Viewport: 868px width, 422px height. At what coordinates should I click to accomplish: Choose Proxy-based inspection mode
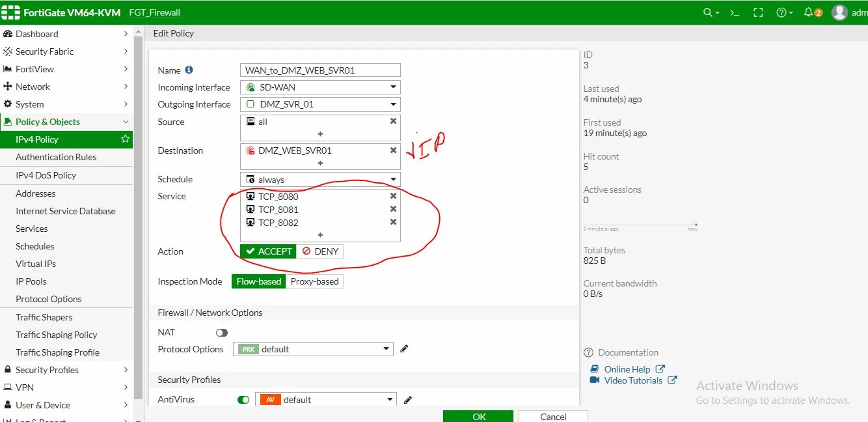314,281
